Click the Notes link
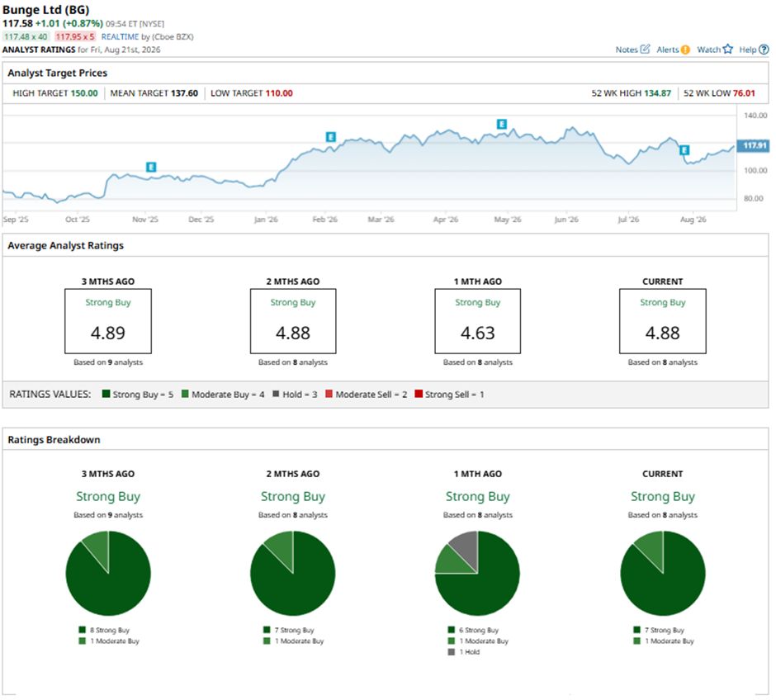Screen dimensions: 776x700 [626, 50]
